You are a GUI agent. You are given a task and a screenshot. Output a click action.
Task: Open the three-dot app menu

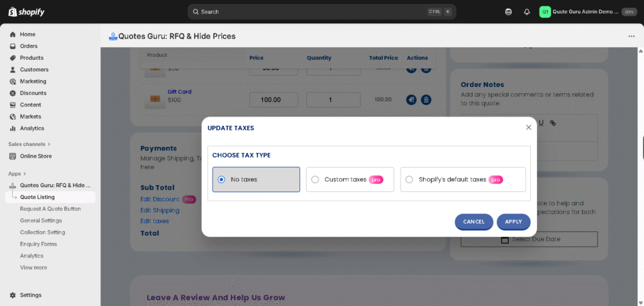[631, 37]
